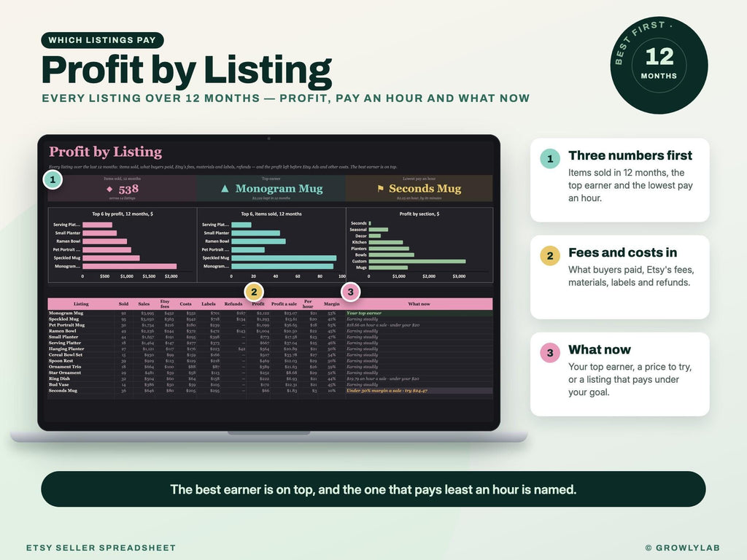Click the Mugs bar in Profit by section chart
This screenshot has width=747, height=560.
[388, 268]
